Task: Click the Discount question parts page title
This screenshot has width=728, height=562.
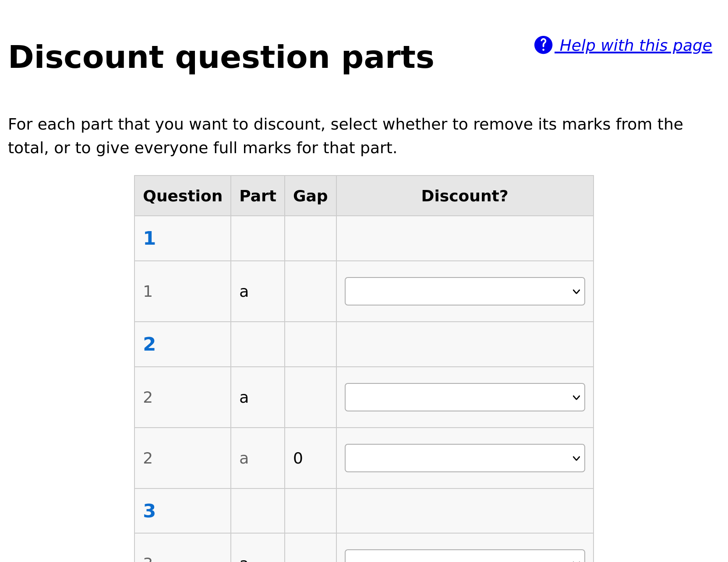Action: (221, 57)
